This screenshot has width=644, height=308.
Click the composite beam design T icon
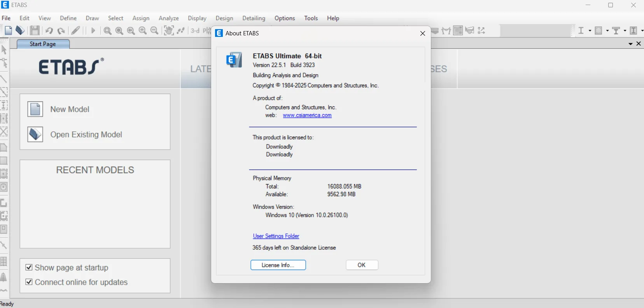[616, 31]
